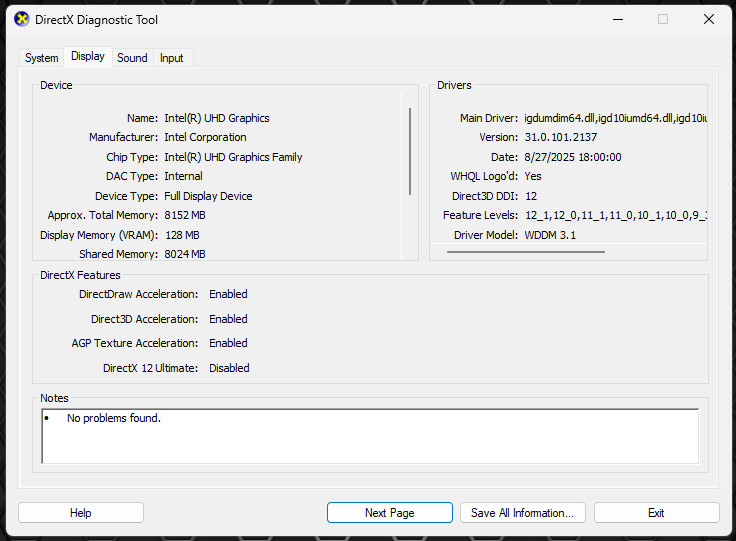
Task: Click the AGP Texture Acceleration 'Enabled' status
Action: 228,343
